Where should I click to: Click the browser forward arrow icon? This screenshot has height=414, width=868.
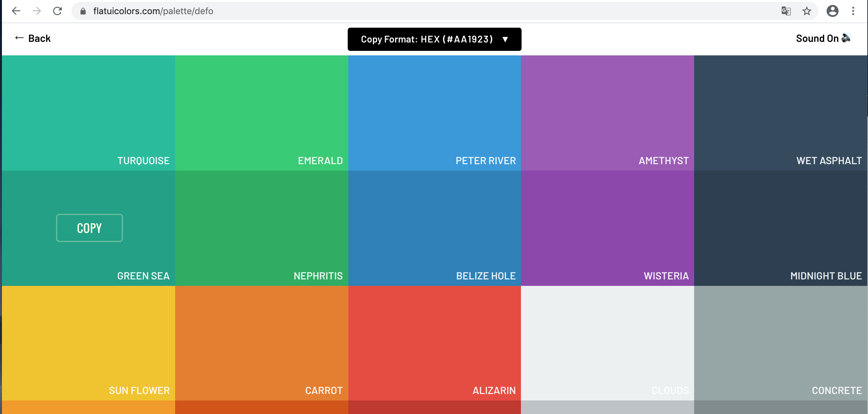37,11
